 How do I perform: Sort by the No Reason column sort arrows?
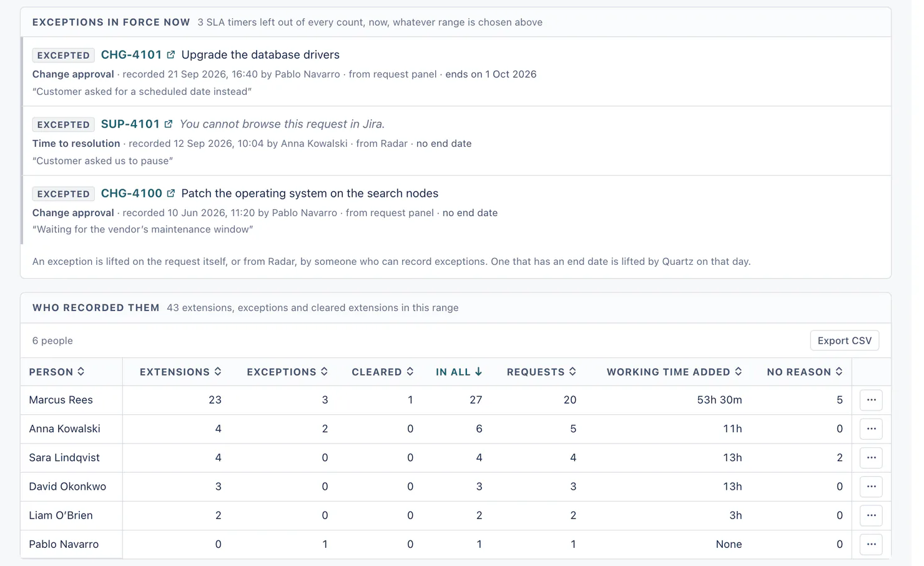839,372
